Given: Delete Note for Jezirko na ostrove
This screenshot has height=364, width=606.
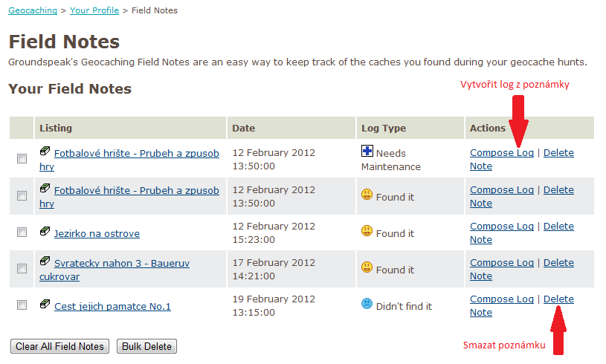Looking at the screenshot, I should tap(558, 226).
